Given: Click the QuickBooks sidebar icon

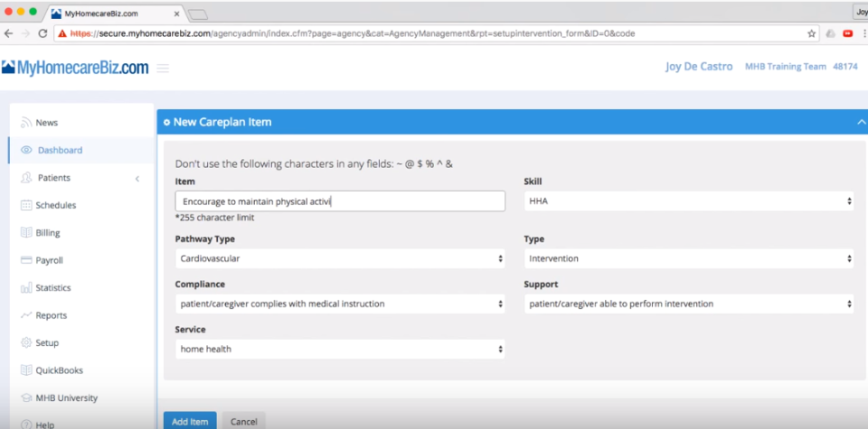Looking at the screenshot, I should pos(26,370).
